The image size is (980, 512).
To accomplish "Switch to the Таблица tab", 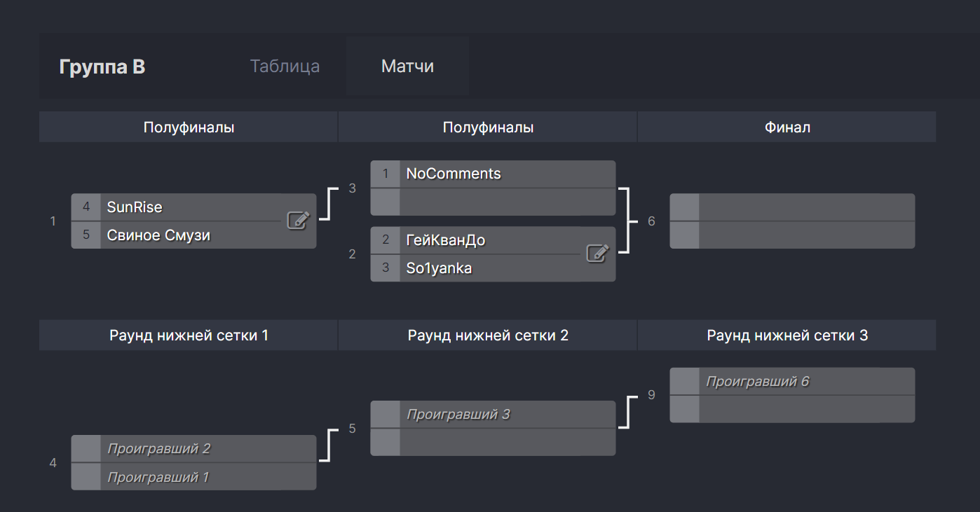I will point(285,67).
